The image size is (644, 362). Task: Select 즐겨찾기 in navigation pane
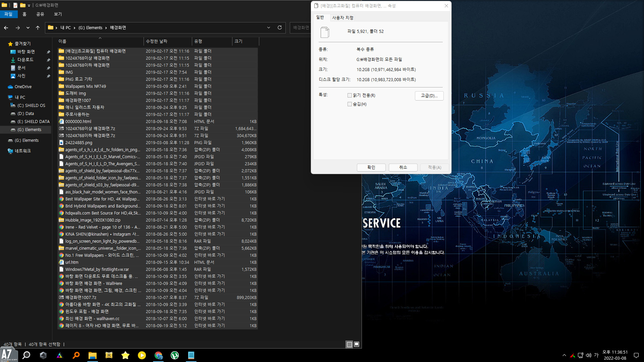22,44
